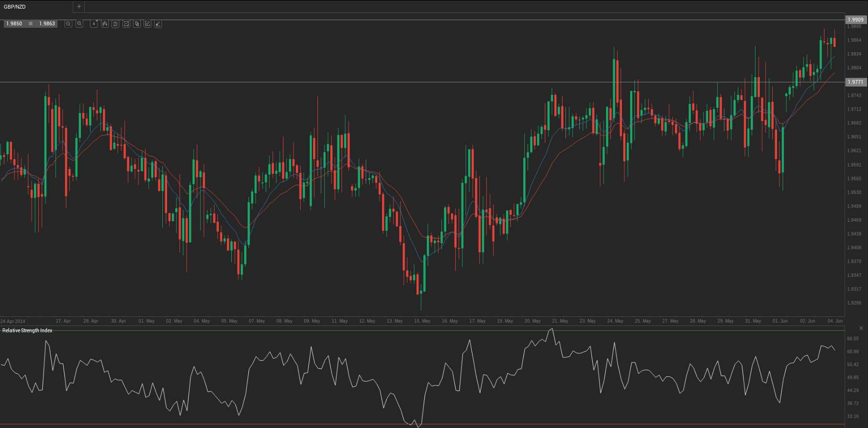Select the 1.9771 price level label
Viewport: 868px width, 428px height.
coord(856,82)
